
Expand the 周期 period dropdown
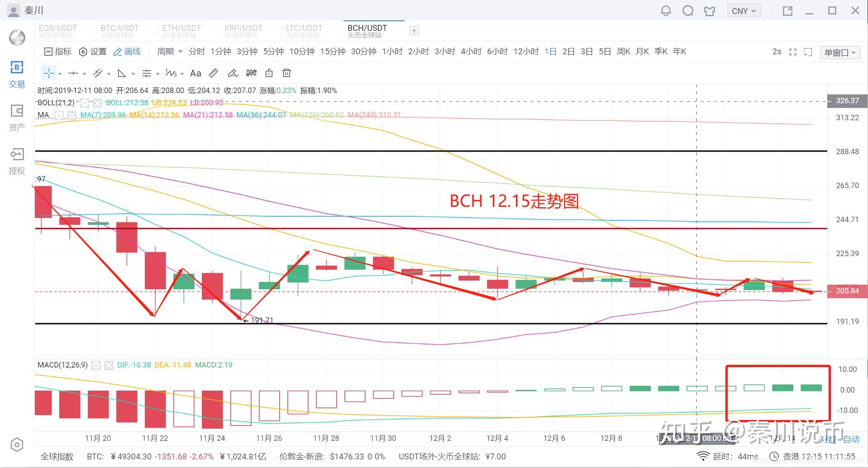(170, 52)
